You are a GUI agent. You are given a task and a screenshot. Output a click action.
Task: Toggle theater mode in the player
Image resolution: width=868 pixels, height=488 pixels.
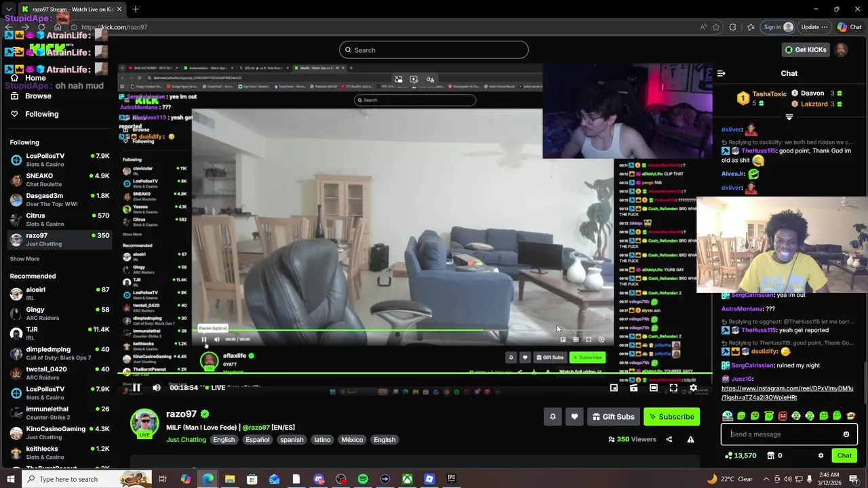tap(654, 388)
